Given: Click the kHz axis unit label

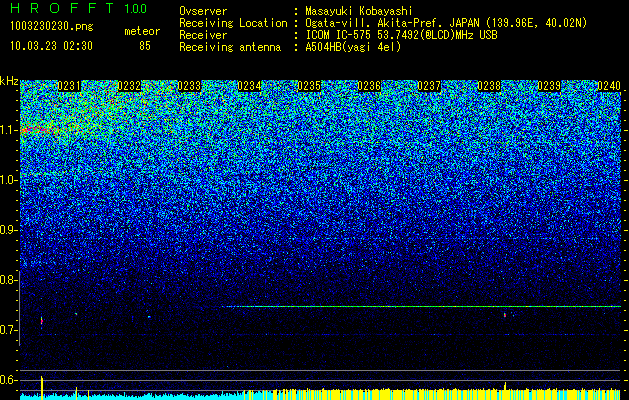Looking at the screenshot, I should pyautogui.click(x=9, y=81).
